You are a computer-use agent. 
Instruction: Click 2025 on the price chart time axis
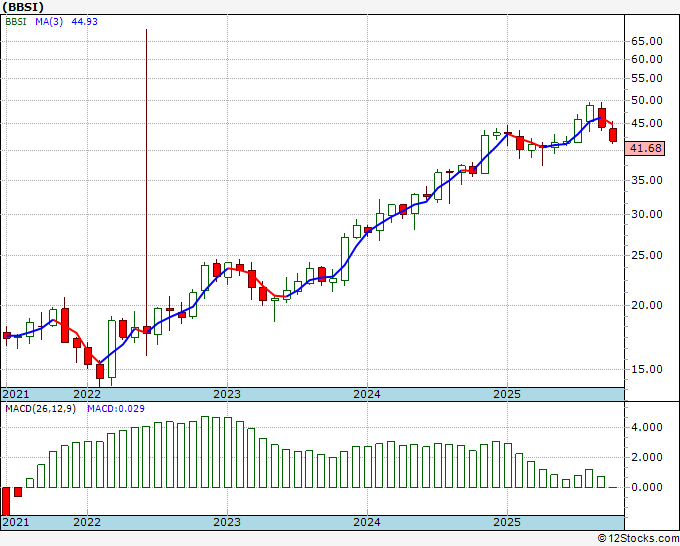[507, 394]
